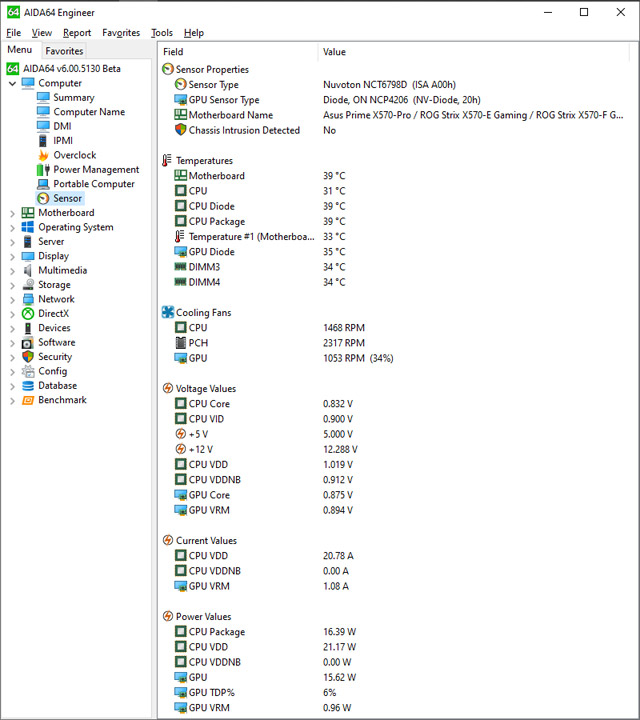Image resolution: width=640 pixels, height=720 pixels.
Task: Expand the Security tree node
Action: (12, 357)
